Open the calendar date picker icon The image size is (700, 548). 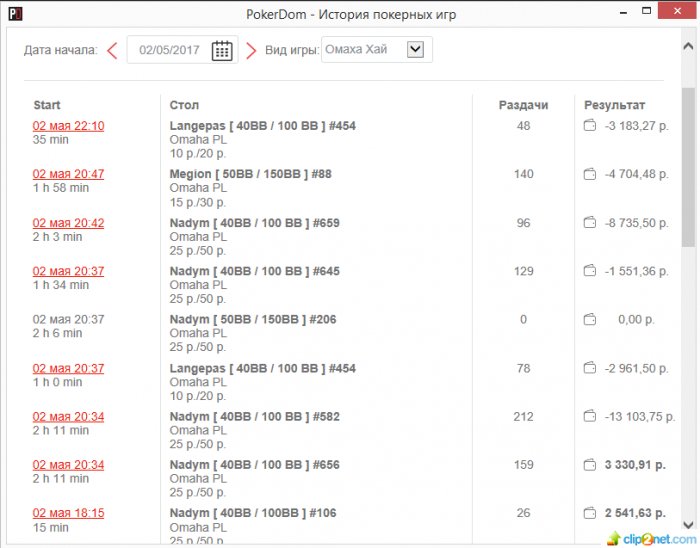click(222, 50)
